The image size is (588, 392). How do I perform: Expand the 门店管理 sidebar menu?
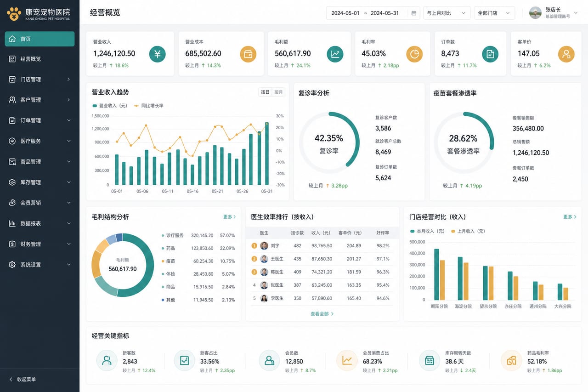40,80
